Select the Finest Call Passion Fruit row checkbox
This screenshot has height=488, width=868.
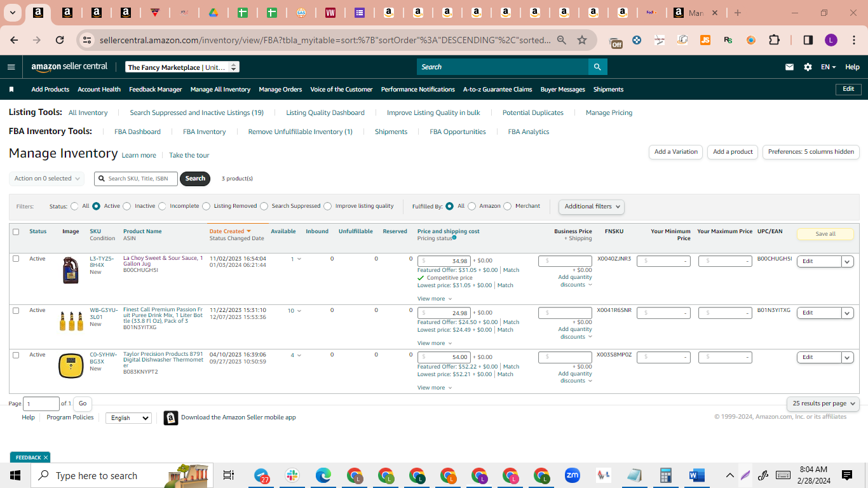click(x=16, y=311)
